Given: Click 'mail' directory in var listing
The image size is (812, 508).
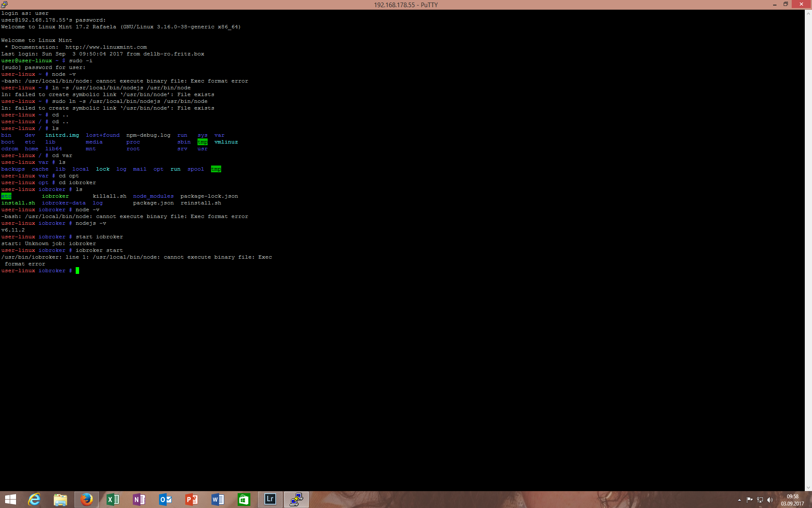Looking at the screenshot, I should click(x=140, y=169).
